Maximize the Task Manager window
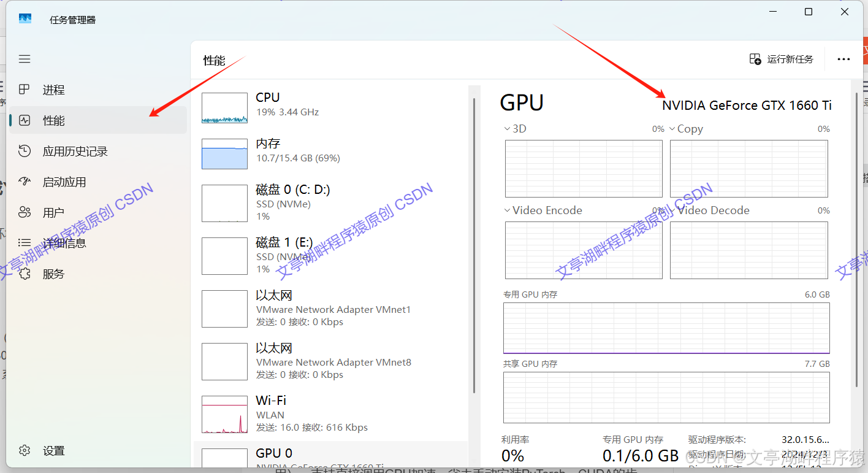This screenshot has width=868, height=473. click(x=809, y=12)
